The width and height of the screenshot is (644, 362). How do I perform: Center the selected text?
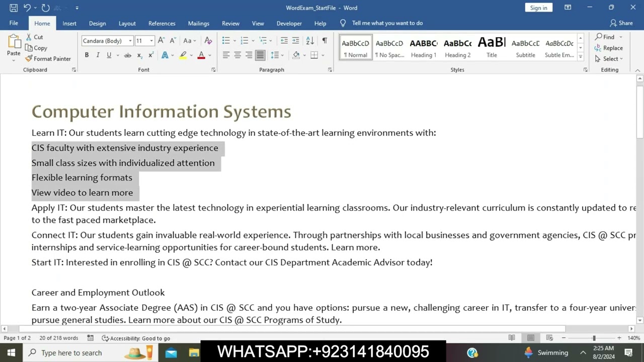[x=237, y=55]
